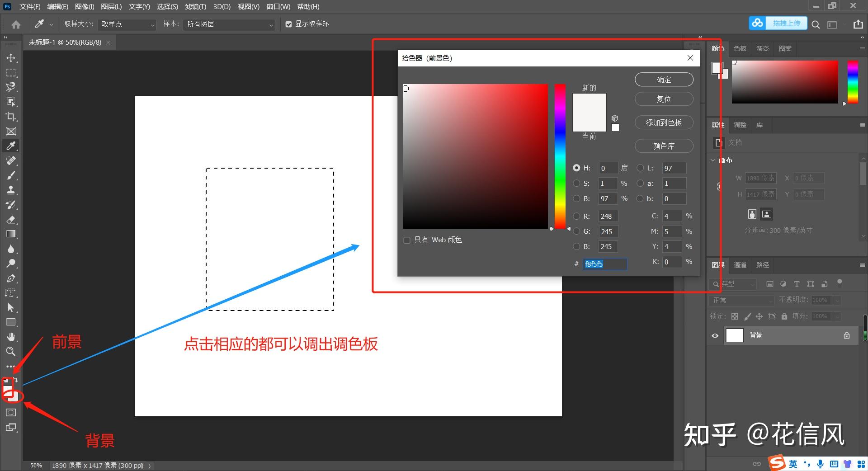The width and height of the screenshot is (868, 471).
Task: Toggle Quick Mask mode icon
Action: (11, 412)
